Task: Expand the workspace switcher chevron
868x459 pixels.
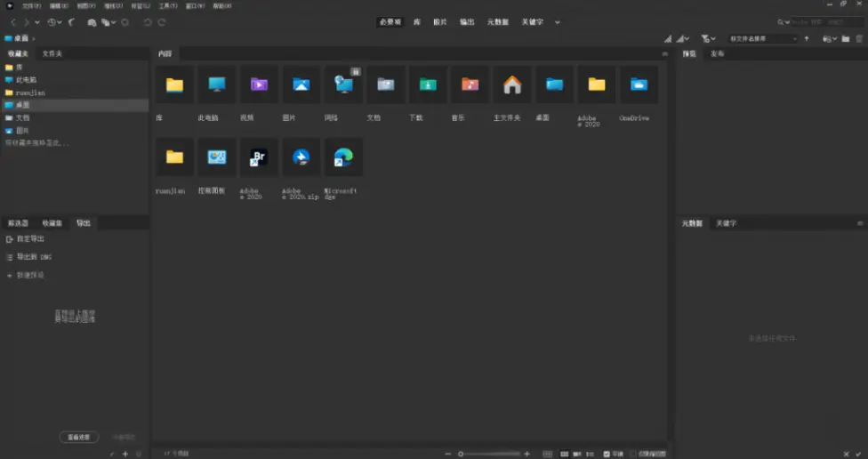Action: tap(558, 23)
